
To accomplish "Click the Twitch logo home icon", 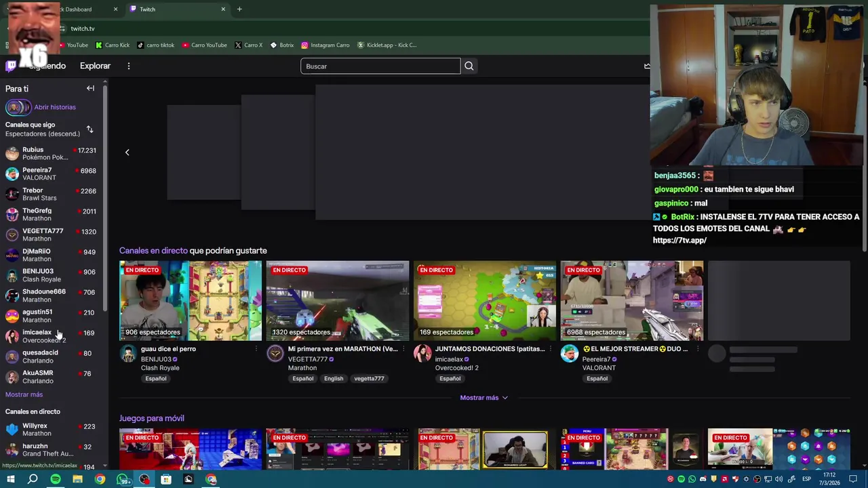I will [11, 66].
